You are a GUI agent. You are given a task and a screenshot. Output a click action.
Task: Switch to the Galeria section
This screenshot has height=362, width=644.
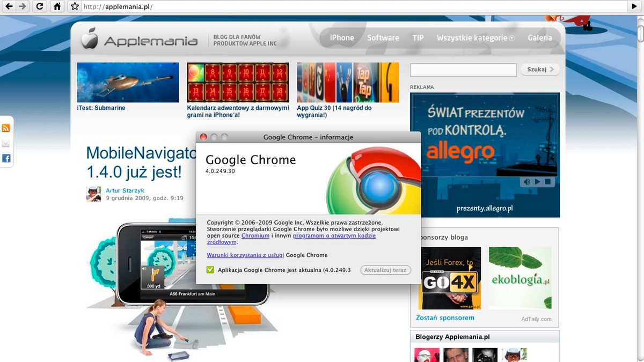point(540,38)
